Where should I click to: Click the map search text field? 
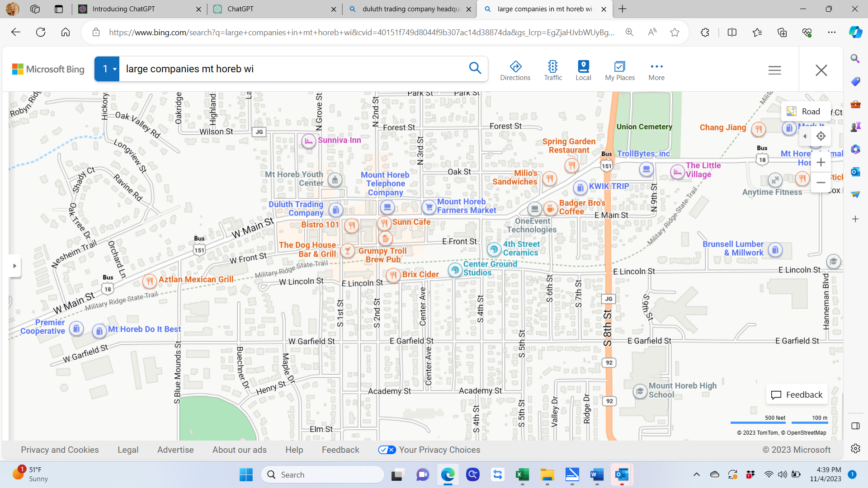294,69
